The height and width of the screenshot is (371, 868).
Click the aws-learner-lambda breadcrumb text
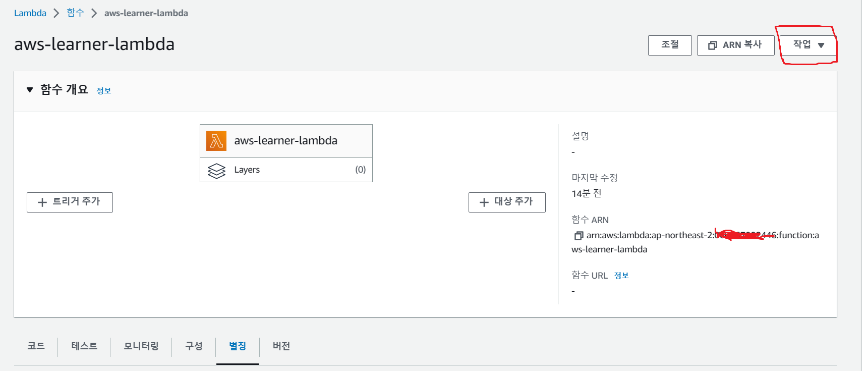tap(146, 13)
